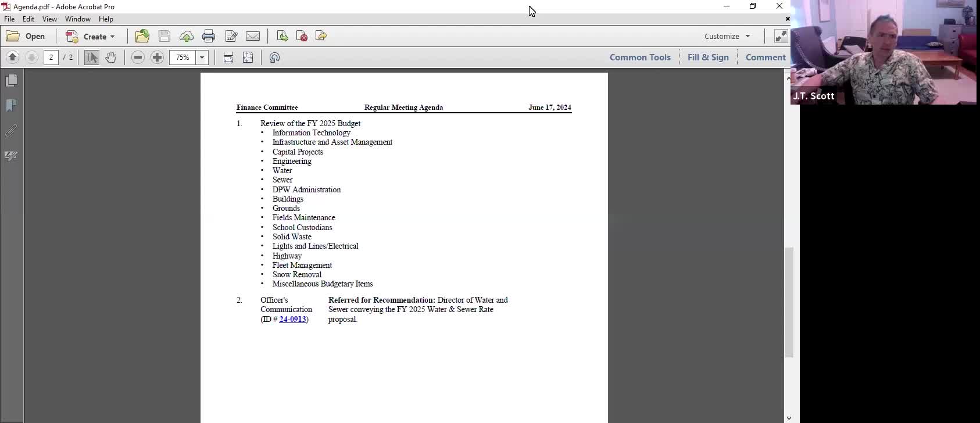Click the "DPW Administration" bullet text

(x=307, y=190)
